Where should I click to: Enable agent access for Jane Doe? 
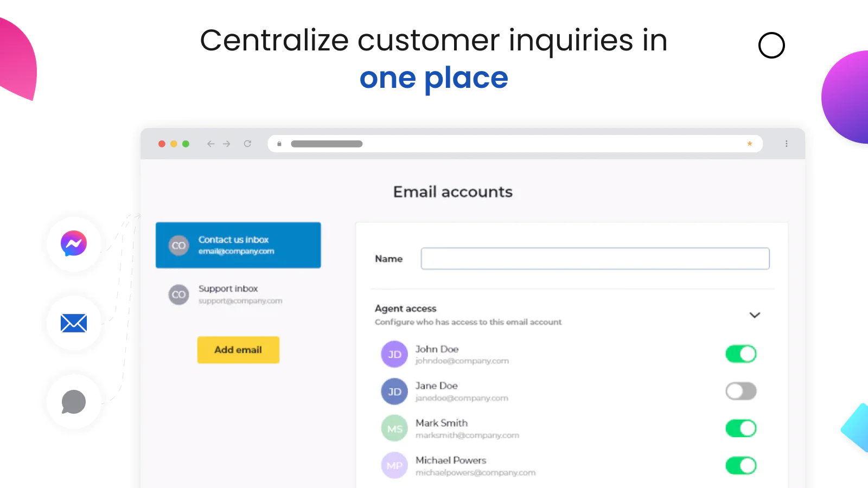click(x=741, y=391)
